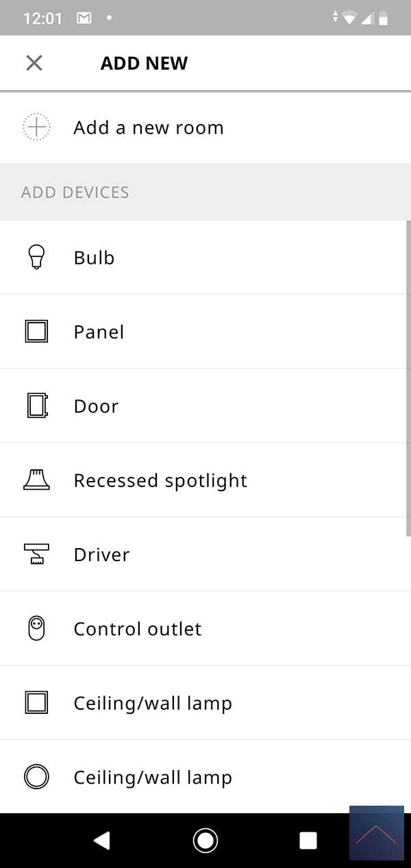Close the Add New screen
The image size is (411, 868).
pyautogui.click(x=34, y=63)
